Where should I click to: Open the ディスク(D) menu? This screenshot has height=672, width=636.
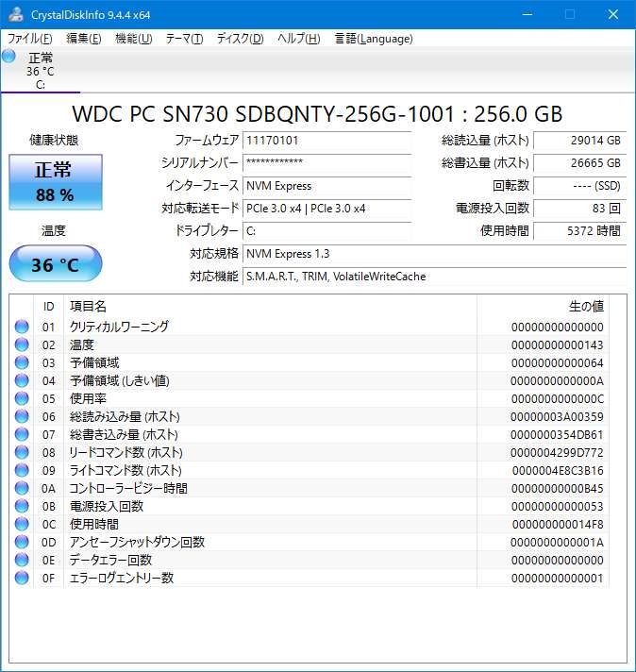coord(240,39)
